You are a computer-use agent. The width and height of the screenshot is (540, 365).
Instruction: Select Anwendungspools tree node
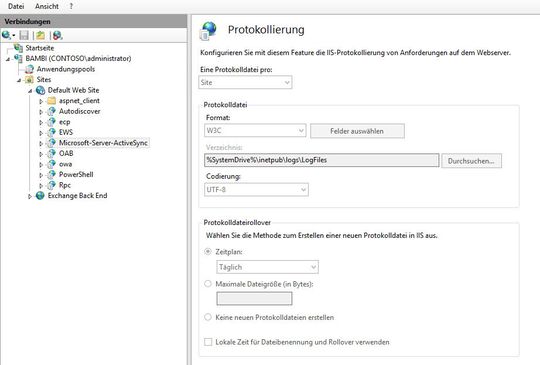pos(66,69)
